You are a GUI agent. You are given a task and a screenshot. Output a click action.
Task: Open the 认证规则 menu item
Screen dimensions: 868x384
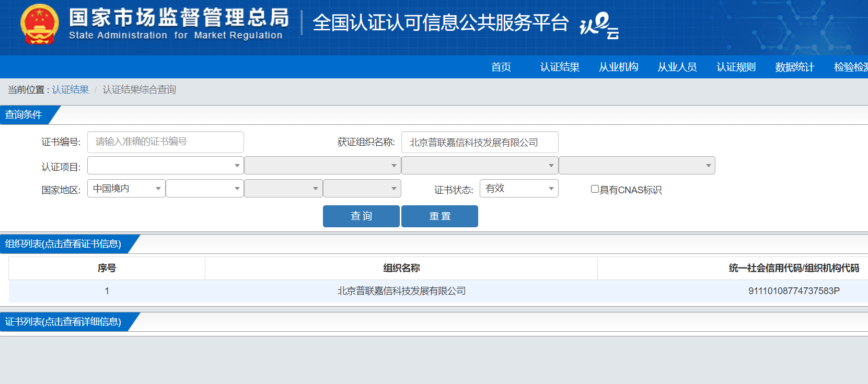(736, 67)
